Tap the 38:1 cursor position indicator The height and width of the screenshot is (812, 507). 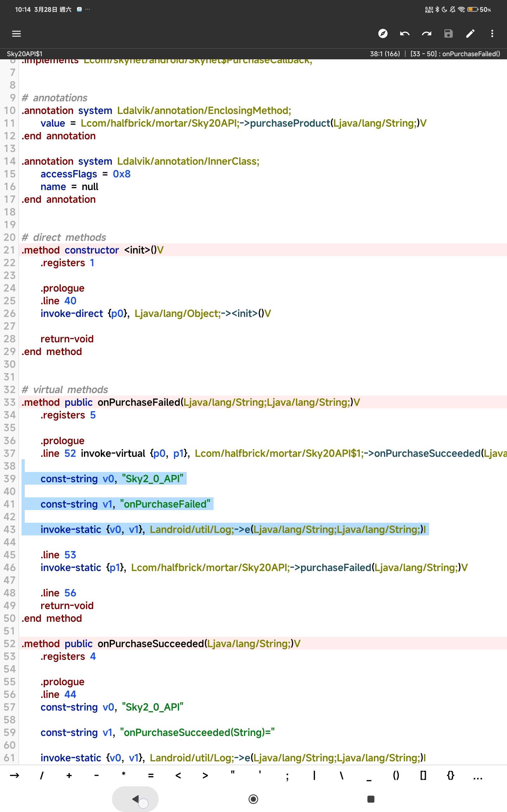coord(385,54)
